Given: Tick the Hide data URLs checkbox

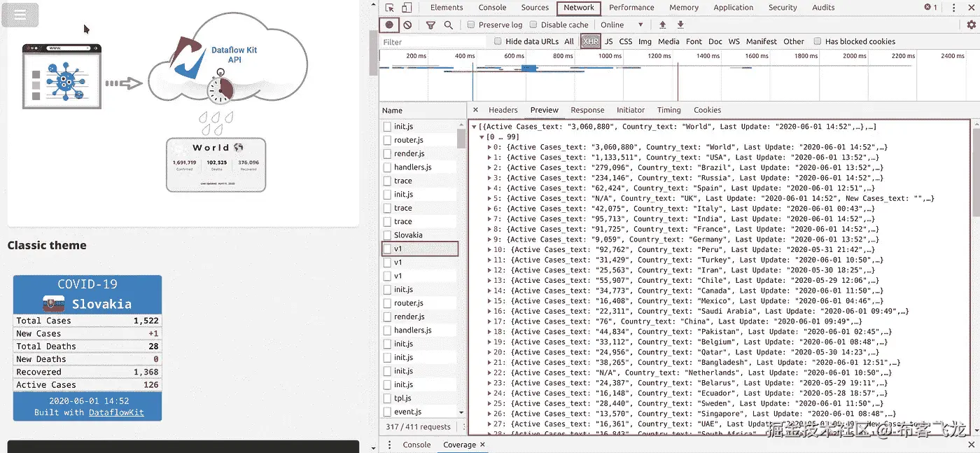Looking at the screenshot, I should tap(498, 41).
